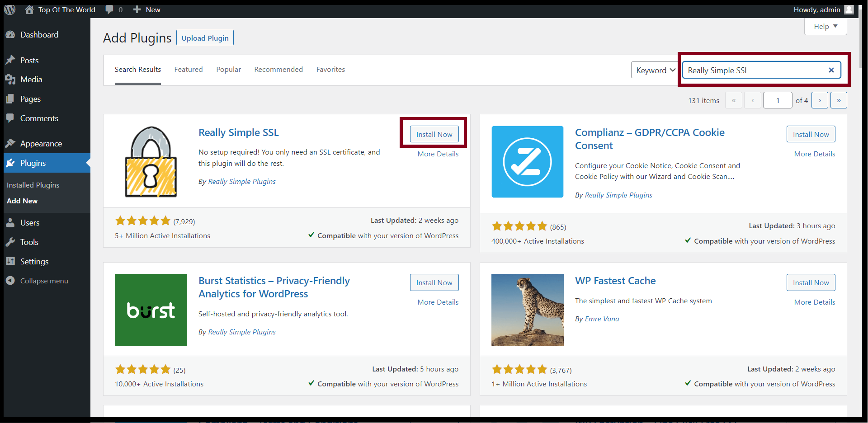868x423 pixels.
Task: Open Add New plugins submenu item
Action: (22, 201)
